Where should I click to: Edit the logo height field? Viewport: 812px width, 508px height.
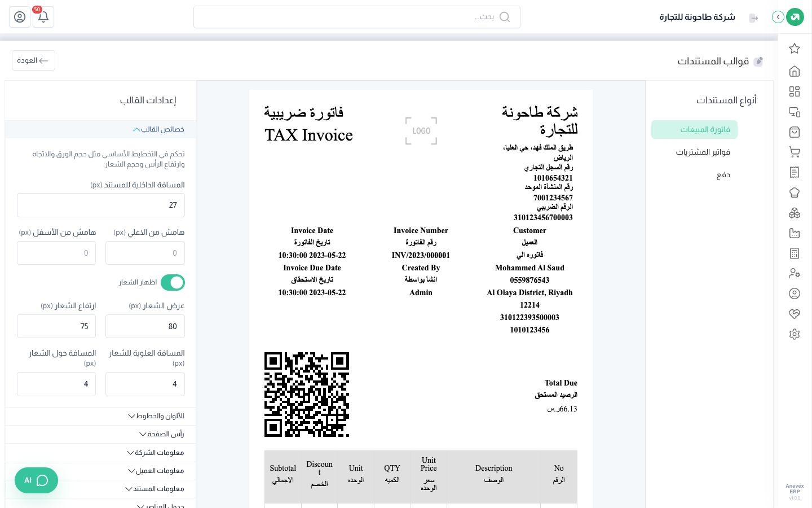pyautogui.click(x=56, y=326)
